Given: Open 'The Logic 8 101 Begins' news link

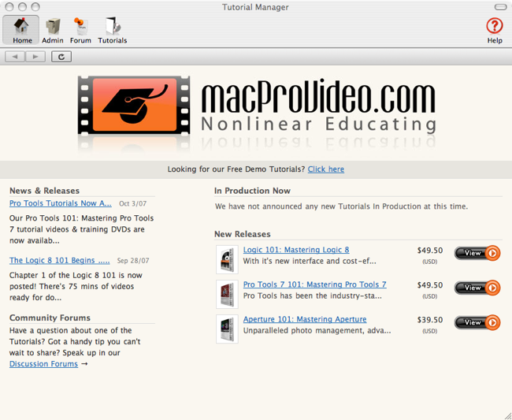Looking at the screenshot, I should click(x=59, y=260).
